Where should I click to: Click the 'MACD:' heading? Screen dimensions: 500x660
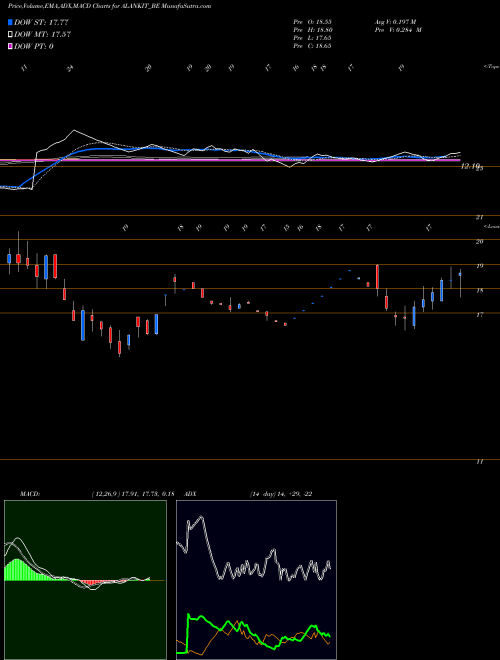pyautogui.click(x=29, y=494)
